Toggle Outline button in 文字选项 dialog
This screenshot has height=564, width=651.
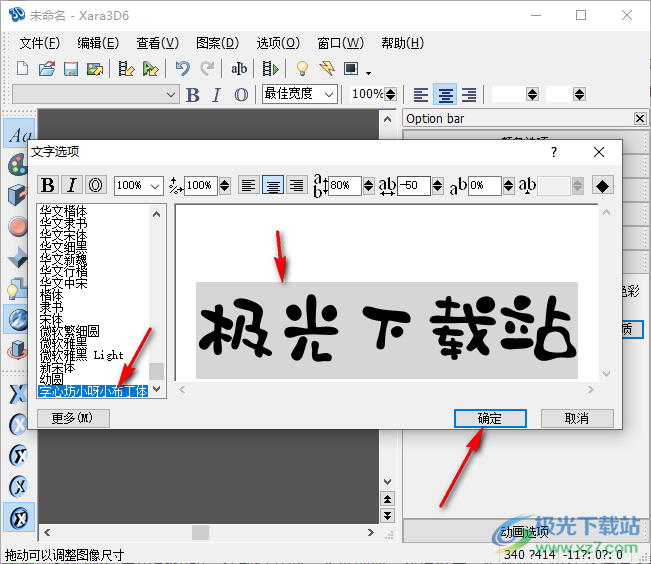tap(96, 185)
